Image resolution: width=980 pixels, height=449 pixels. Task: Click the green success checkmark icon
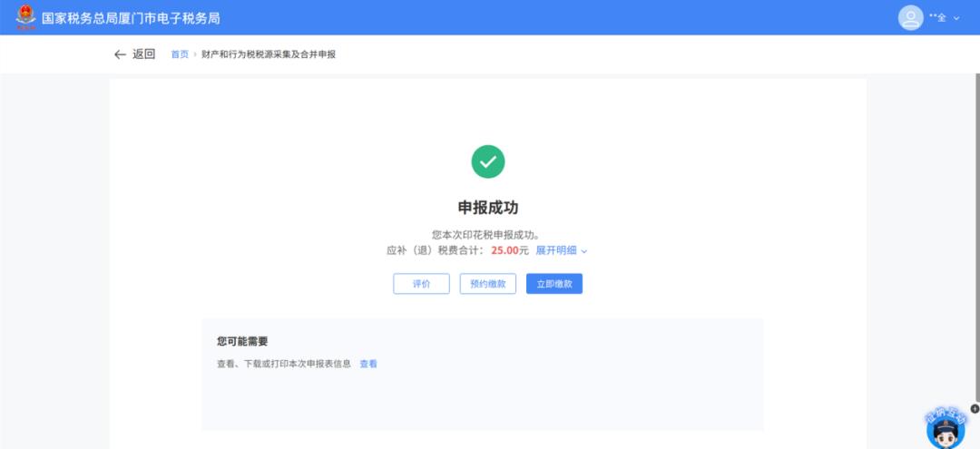[488, 161]
